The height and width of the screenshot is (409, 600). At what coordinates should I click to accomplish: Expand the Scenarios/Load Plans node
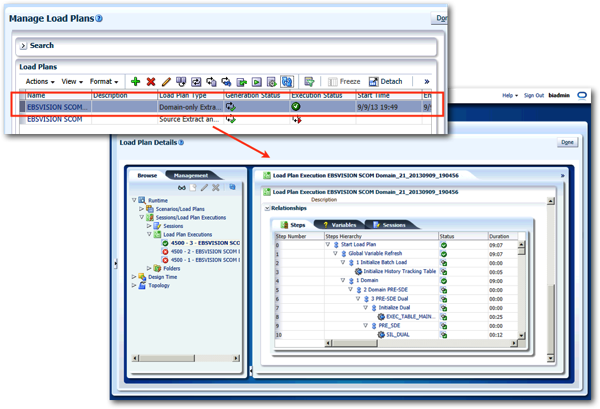(x=142, y=209)
